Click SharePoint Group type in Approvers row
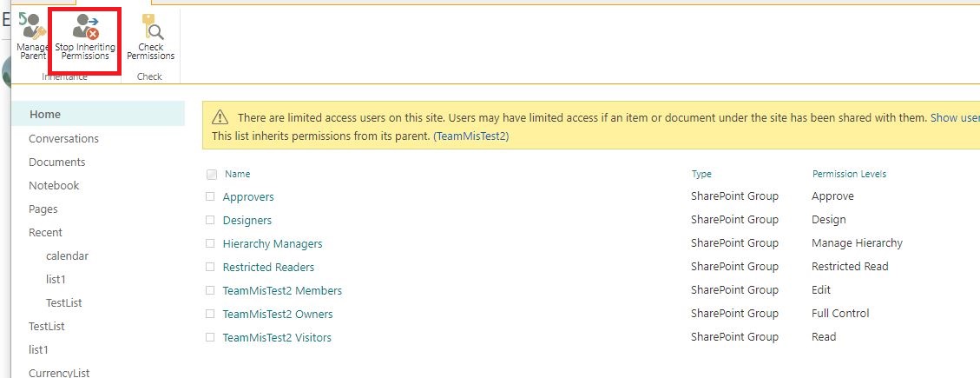 pyautogui.click(x=734, y=196)
